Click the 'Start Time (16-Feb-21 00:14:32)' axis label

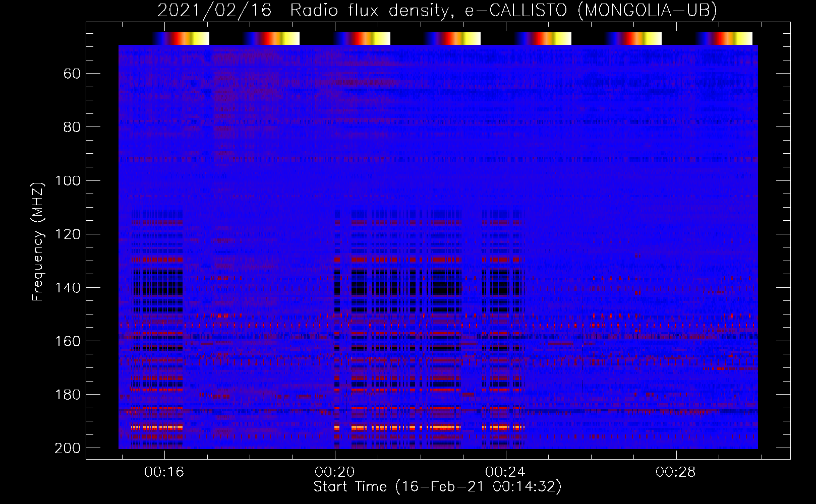[x=437, y=487]
